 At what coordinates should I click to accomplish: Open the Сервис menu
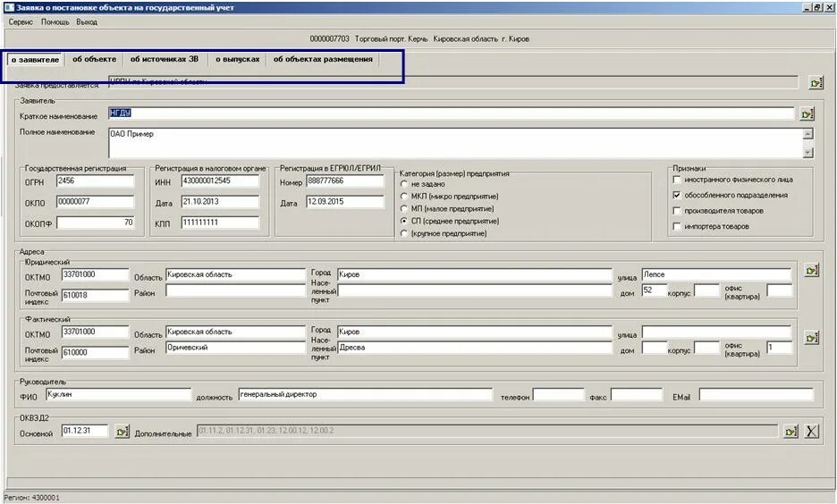21,22
